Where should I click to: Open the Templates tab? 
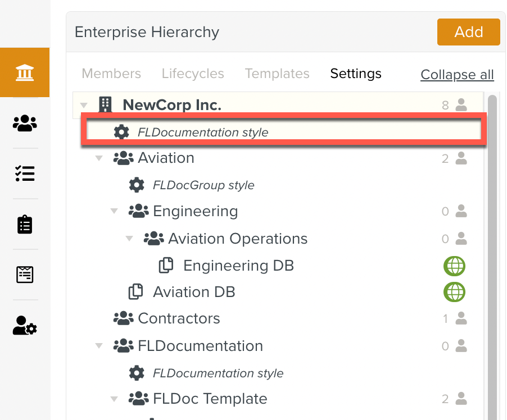277,74
